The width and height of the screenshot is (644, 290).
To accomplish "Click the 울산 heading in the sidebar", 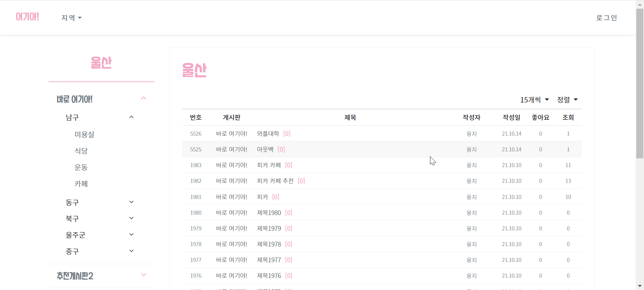I will [x=101, y=63].
